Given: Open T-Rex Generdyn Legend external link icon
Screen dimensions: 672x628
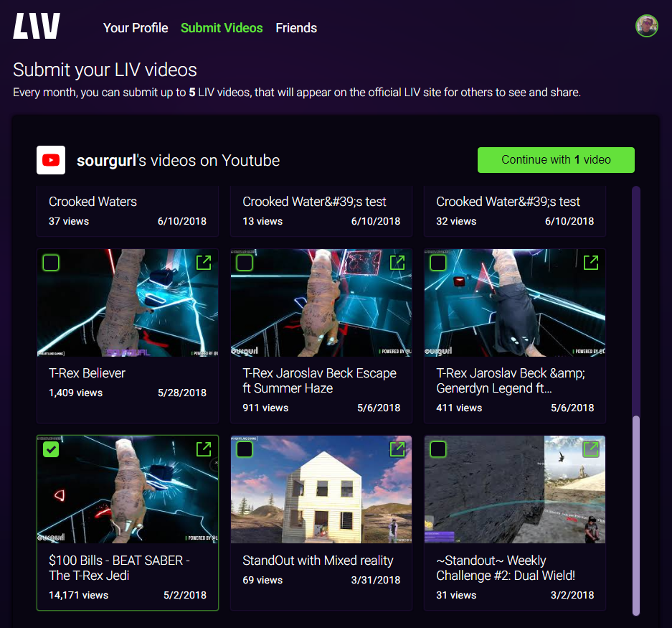Looking at the screenshot, I should [591, 263].
